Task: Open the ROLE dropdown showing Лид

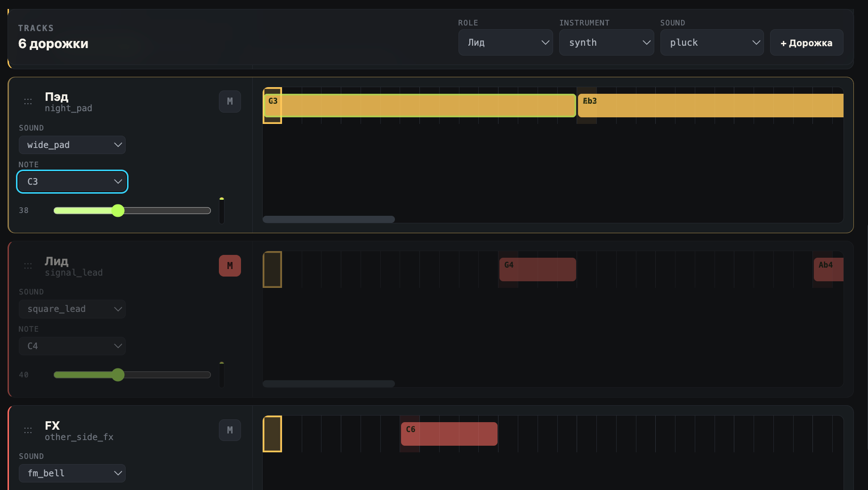Action: coord(506,42)
